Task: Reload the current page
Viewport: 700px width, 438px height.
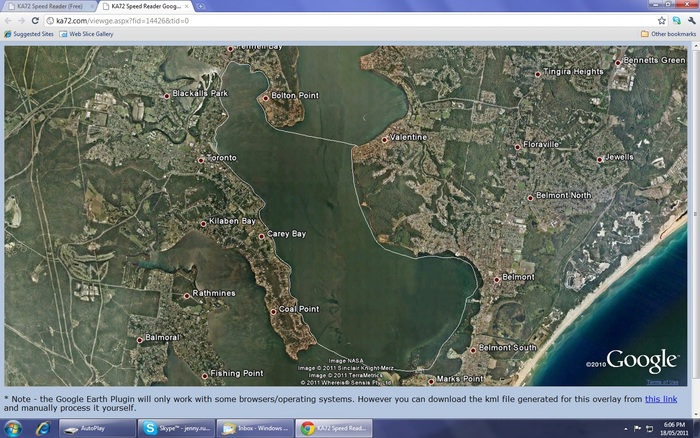Action: point(34,20)
